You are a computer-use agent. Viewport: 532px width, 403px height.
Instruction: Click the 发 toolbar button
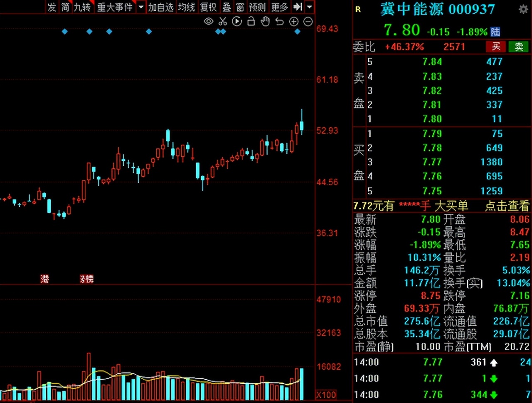(52, 7)
